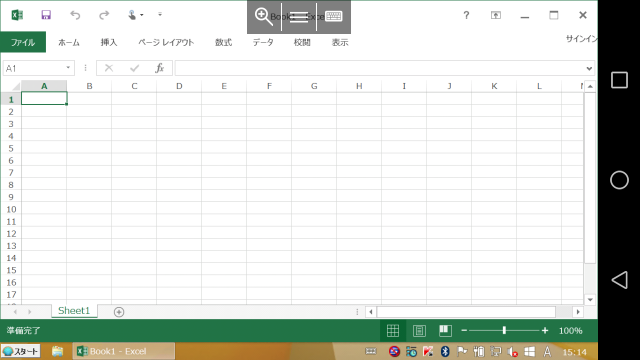Click the IME mode A indicator
This screenshot has width=640, height=360.
547,351
